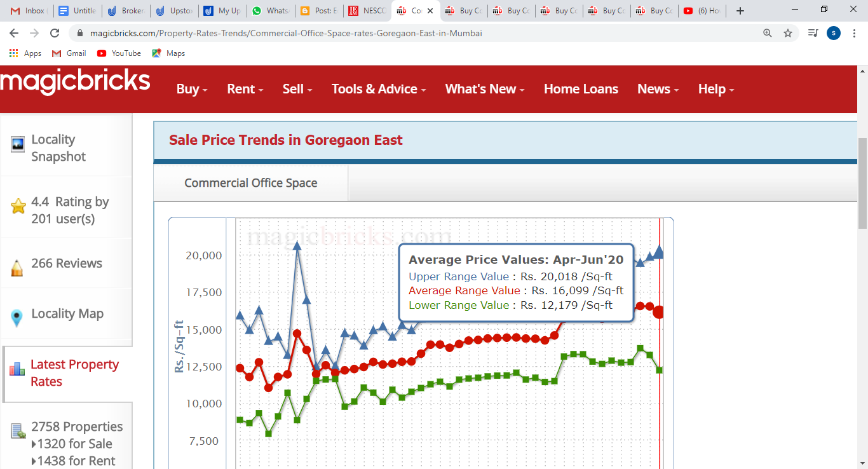Viewport: 868px width, 469px height.
Task: Click the browser forward arrow
Action: (x=34, y=33)
